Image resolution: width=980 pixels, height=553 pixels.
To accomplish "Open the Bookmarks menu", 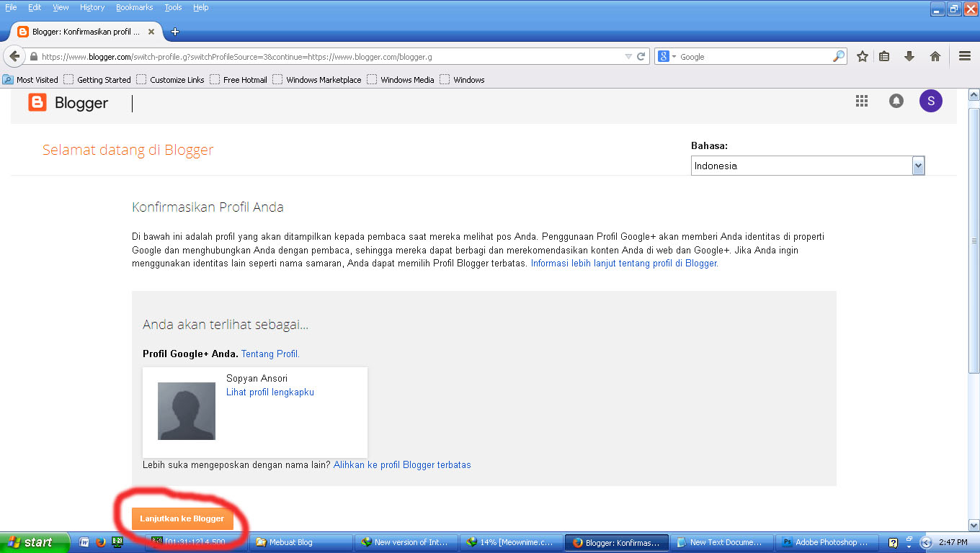I will coord(135,7).
